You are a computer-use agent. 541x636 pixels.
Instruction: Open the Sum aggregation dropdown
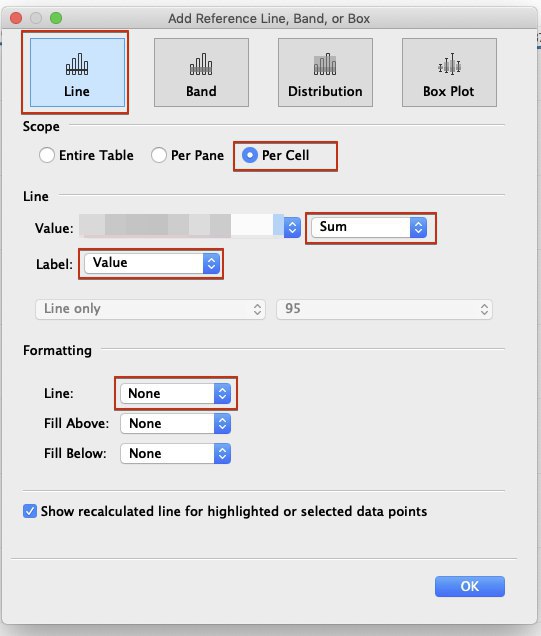coord(369,228)
